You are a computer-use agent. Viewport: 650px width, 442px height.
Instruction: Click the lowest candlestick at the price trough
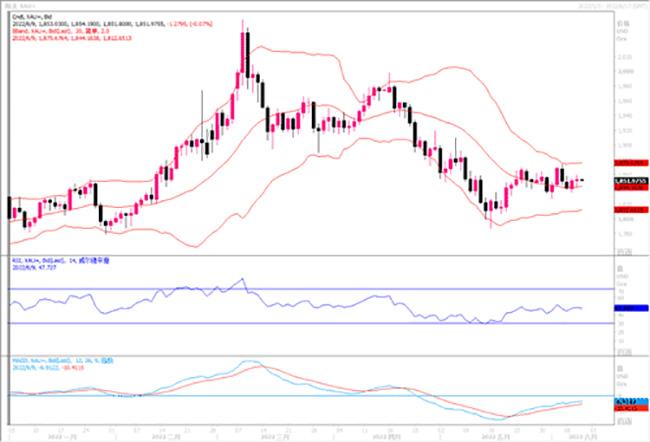(490, 213)
